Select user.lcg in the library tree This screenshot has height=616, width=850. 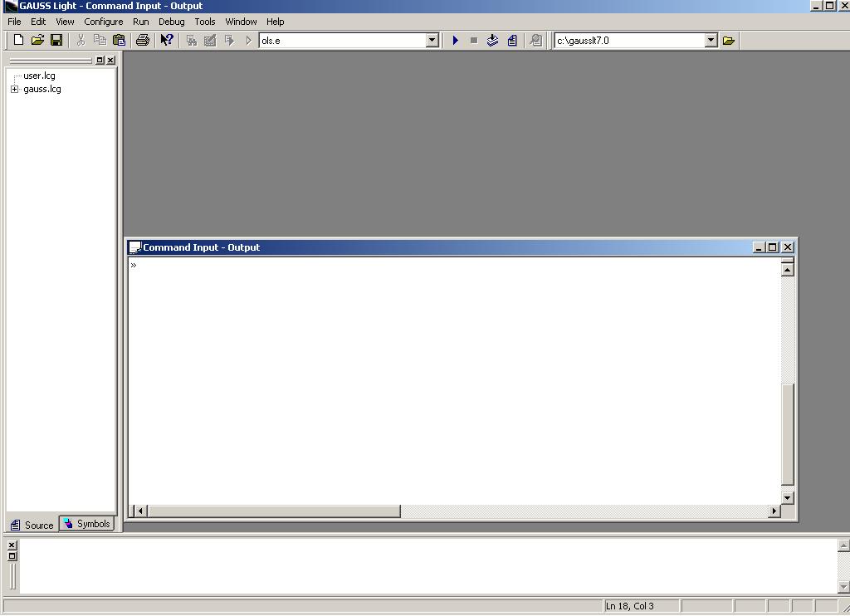39,76
